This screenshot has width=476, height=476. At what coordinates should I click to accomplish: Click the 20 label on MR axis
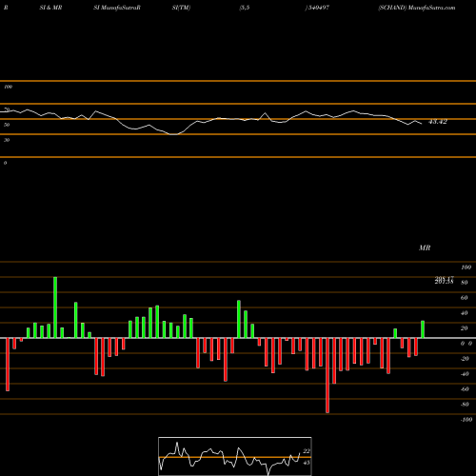(x=464, y=328)
